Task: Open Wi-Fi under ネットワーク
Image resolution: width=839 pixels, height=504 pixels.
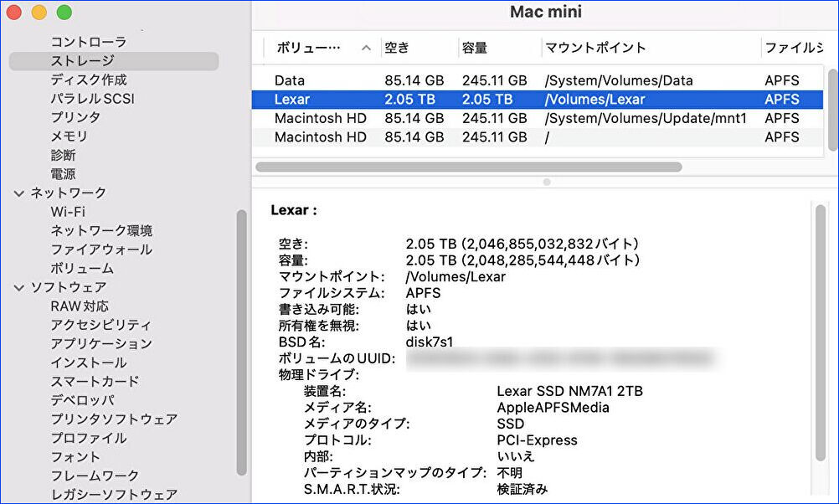Action: (68, 212)
